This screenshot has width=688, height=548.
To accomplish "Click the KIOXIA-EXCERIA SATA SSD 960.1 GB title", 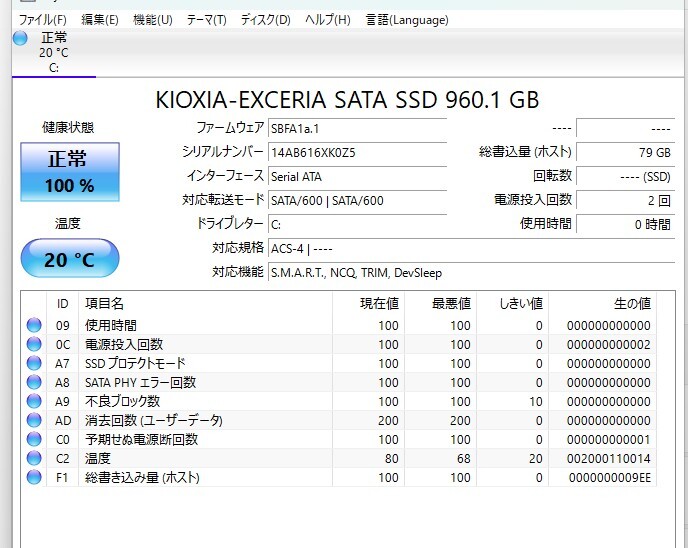I will click(x=347, y=100).
